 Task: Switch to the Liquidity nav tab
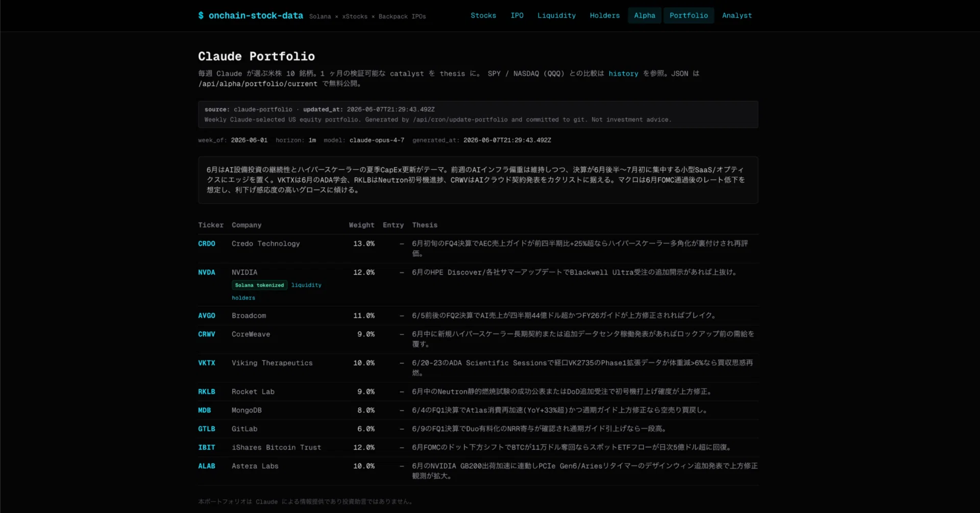[556, 15]
